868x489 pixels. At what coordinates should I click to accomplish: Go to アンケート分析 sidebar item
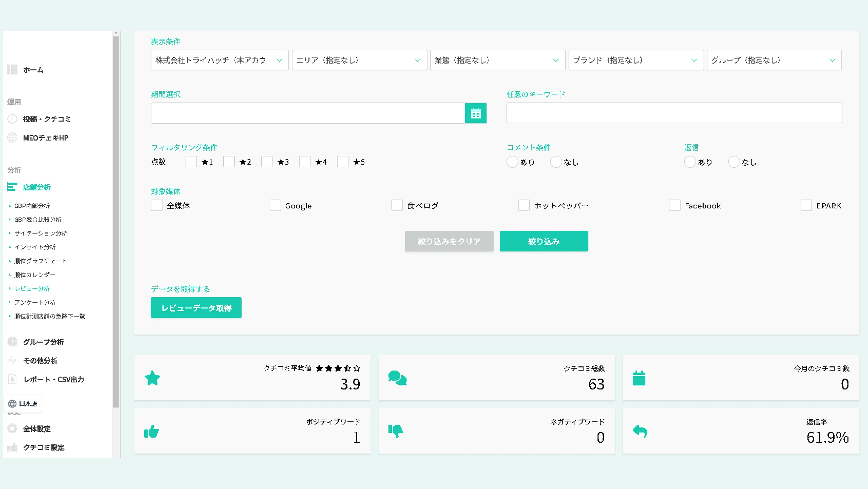35,303
